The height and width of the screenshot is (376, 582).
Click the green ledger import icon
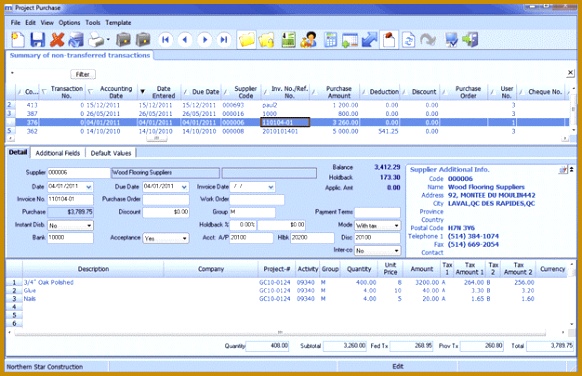pos(288,40)
